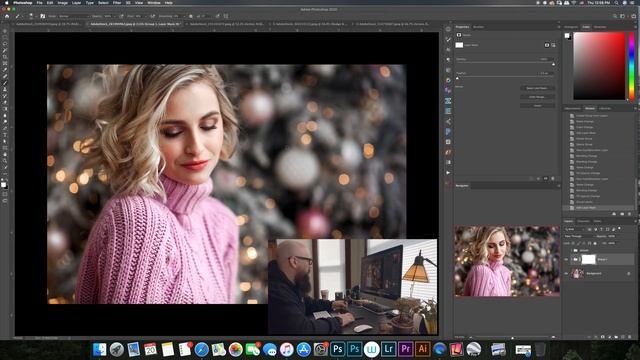
Task: Click the search icon in Photoshop toolbar
Action: tap(615, 16)
